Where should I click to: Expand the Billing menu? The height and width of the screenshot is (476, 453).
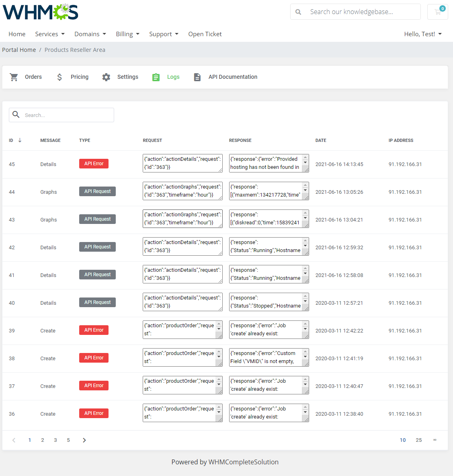127,34
